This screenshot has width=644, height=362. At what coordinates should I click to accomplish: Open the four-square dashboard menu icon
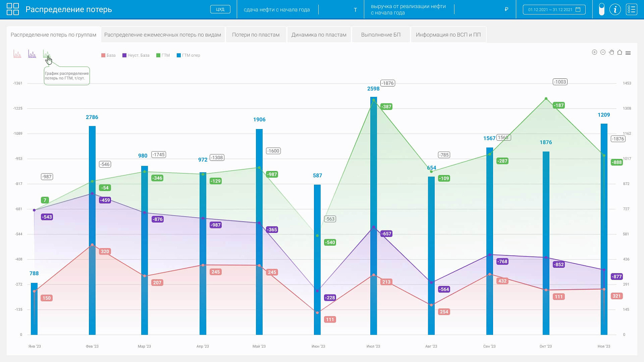13,9
